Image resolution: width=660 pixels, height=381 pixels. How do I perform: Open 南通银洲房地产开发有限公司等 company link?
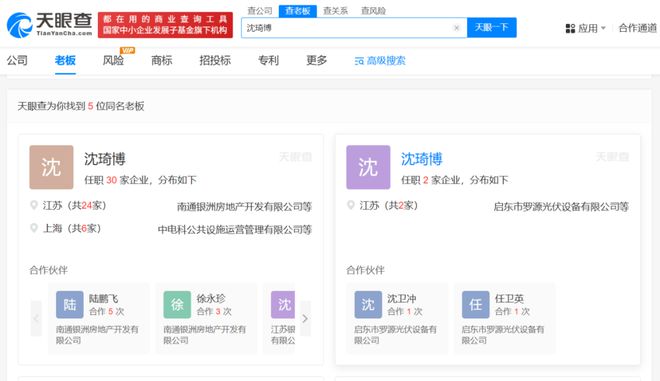click(x=244, y=207)
